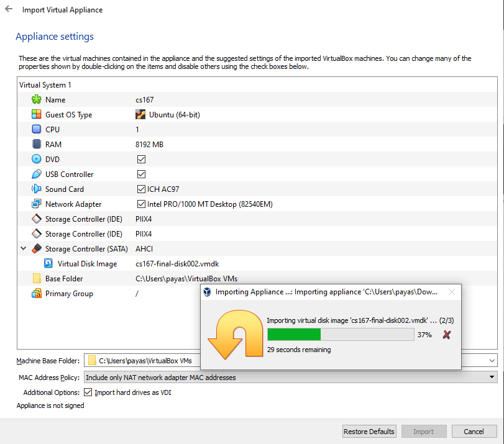Click the 37% progress label

tap(424, 335)
